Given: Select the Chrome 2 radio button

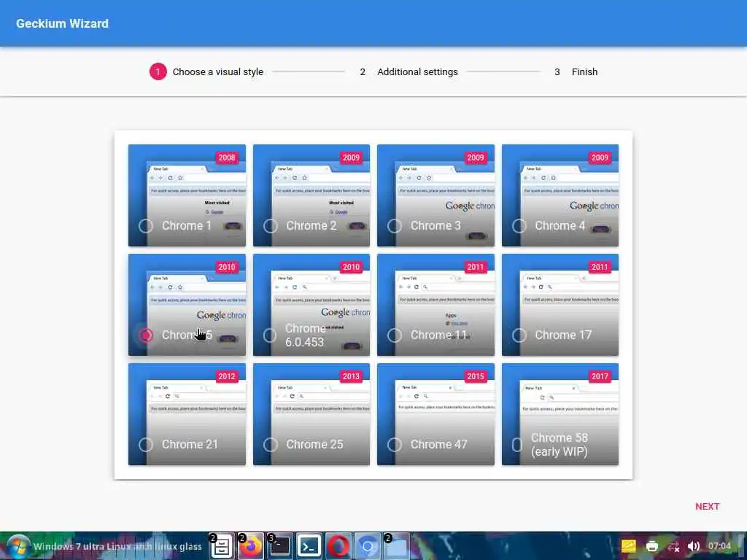Looking at the screenshot, I should pyautogui.click(x=270, y=226).
